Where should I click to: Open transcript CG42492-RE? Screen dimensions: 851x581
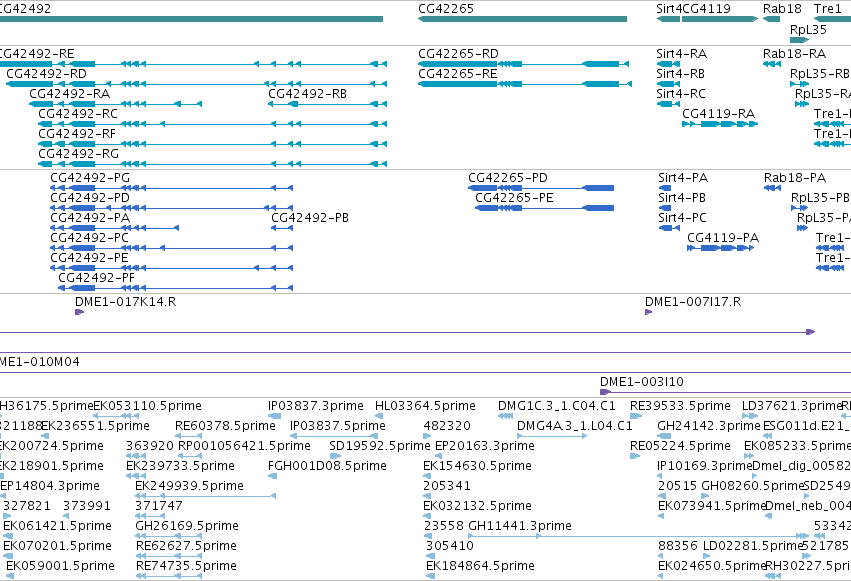coord(193,64)
